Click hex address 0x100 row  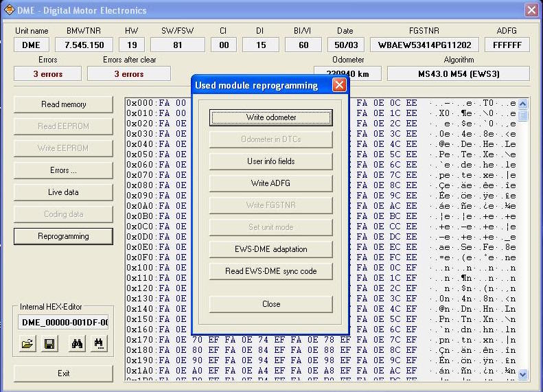click(x=139, y=268)
